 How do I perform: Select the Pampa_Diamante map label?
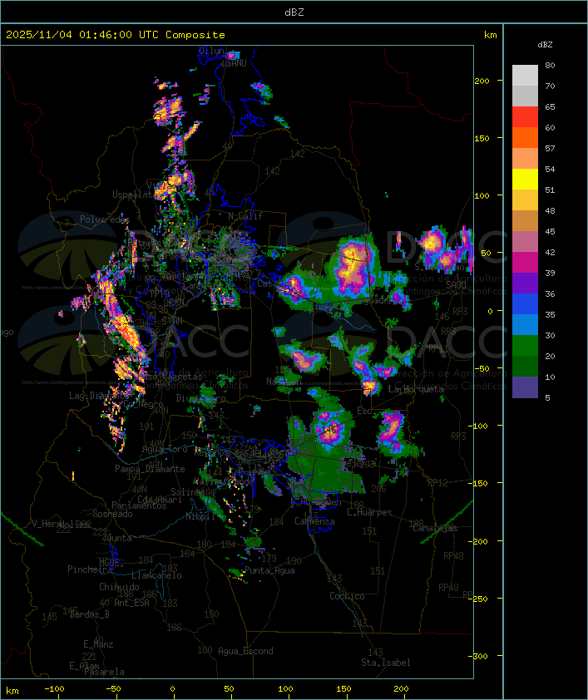point(150,469)
